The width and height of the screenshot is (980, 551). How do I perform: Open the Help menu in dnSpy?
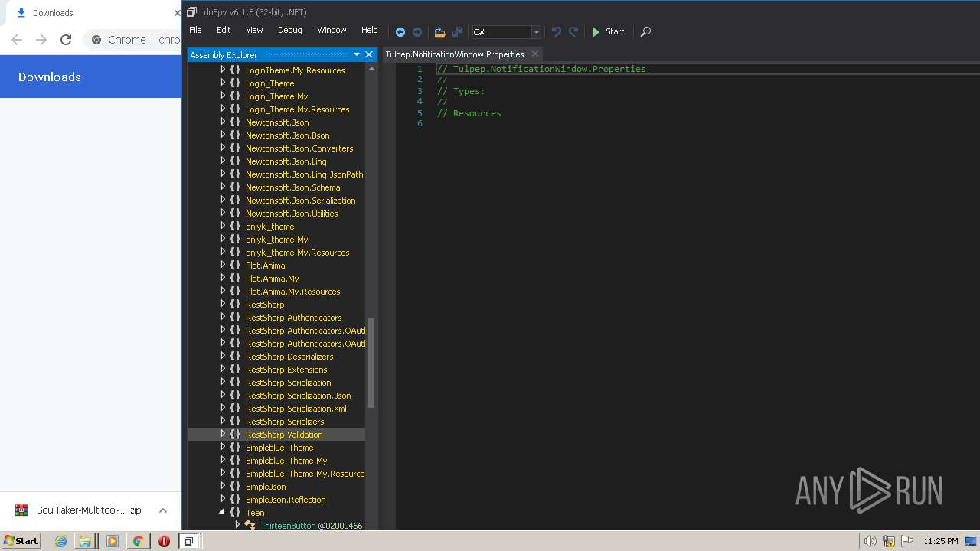tap(369, 30)
